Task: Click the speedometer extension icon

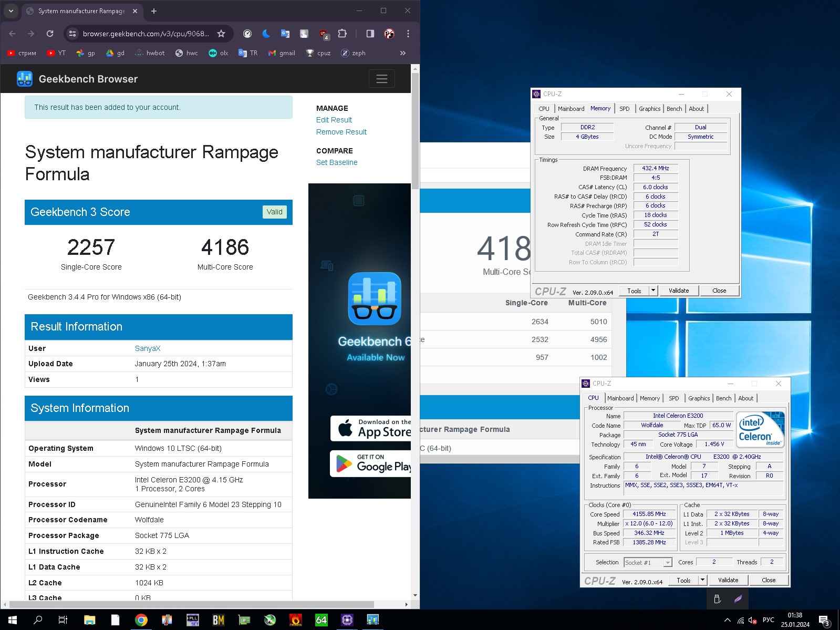Action: point(247,34)
